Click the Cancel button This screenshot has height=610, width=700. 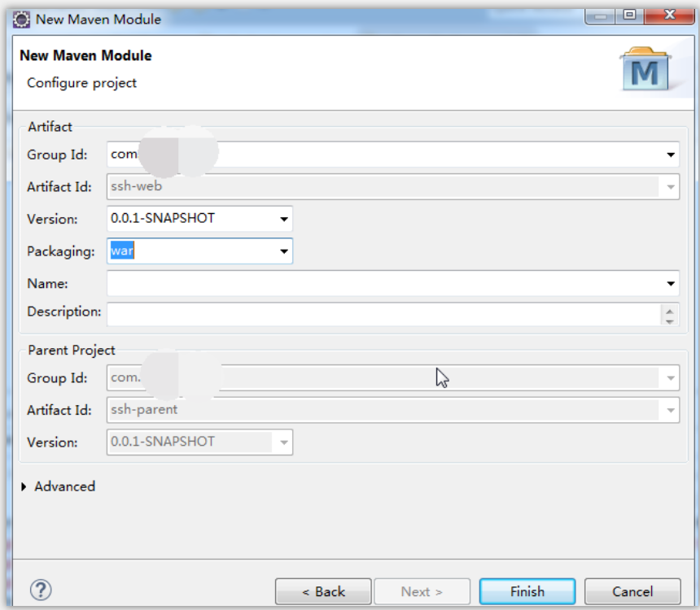point(632,591)
